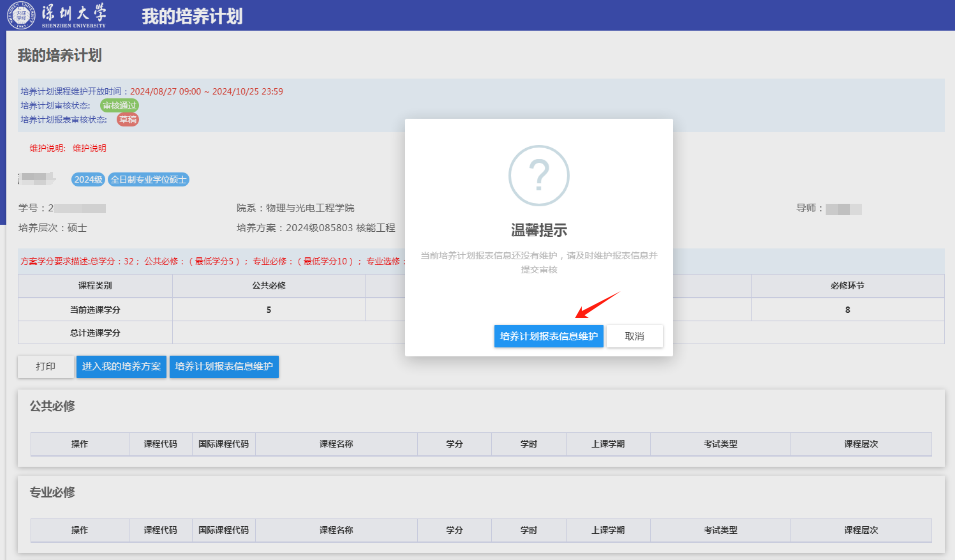Screen dimensions: 955x560
Task: Click the 2024级 blue tag
Action: (87, 179)
